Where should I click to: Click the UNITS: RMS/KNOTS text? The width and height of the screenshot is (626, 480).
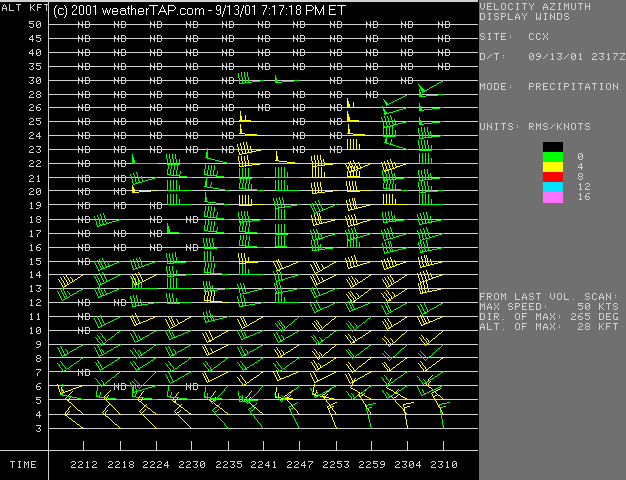[x=535, y=127]
